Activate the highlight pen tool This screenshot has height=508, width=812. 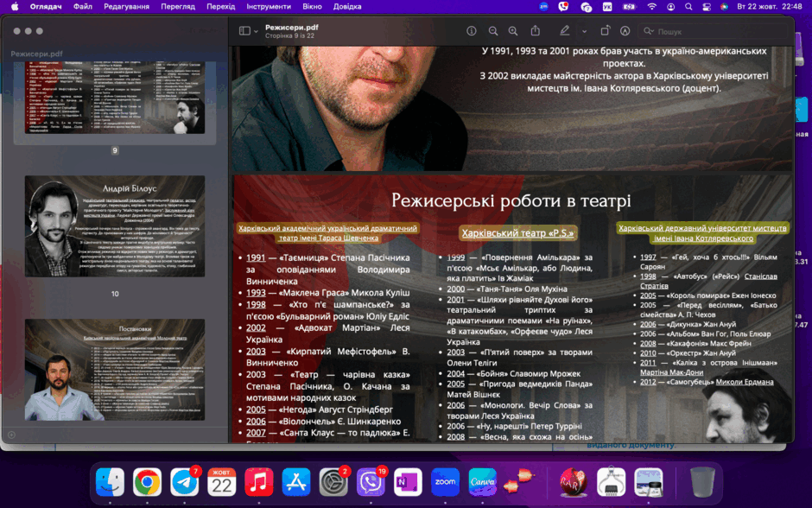pyautogui.click(x=564, y=31)
